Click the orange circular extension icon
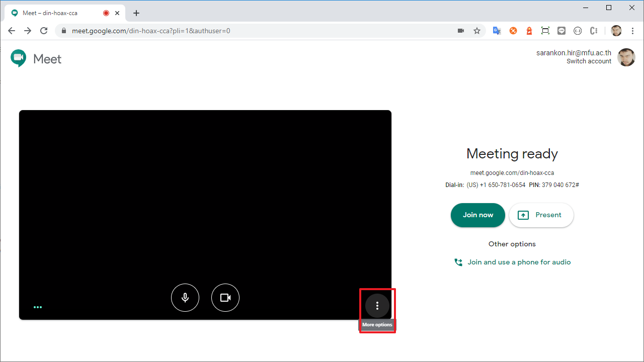This screenshot has width=644, height=362. (513, 31)
